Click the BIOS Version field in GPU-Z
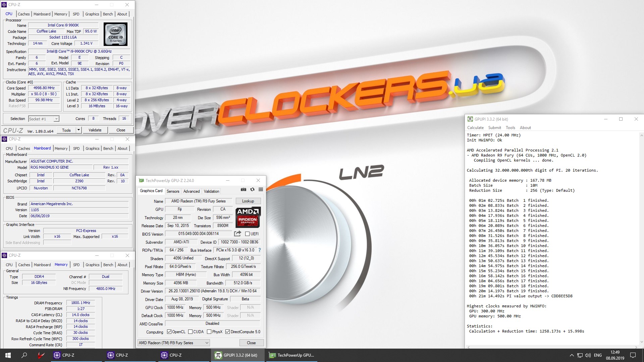Viewport: 644px width, 362px height. (x=199, y=234)
